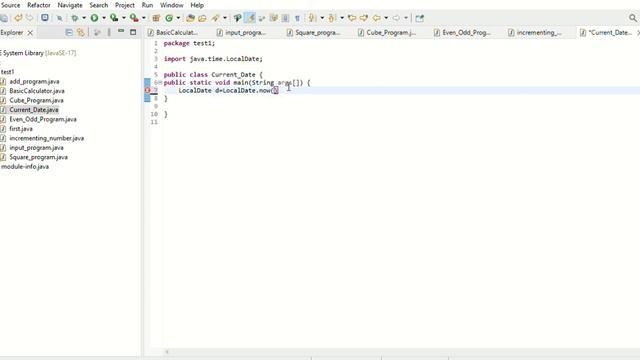Click the error marker on line 7
Screen dimensions: 640x360
click(x=147, y=90)
